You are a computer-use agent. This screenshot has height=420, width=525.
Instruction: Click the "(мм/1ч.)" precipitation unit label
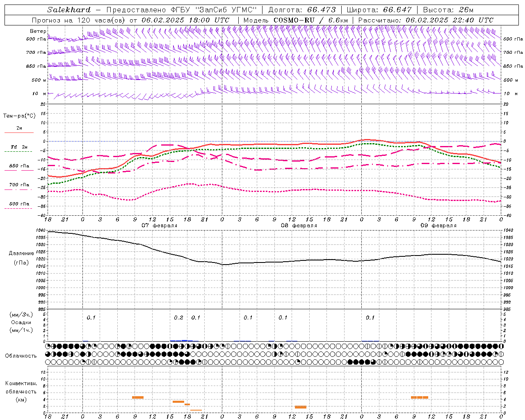(21, 330)
